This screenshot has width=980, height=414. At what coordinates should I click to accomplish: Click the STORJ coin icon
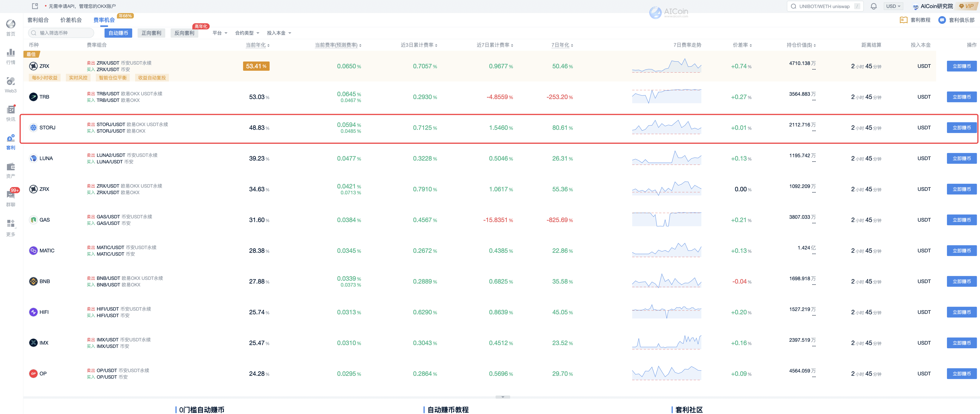[33, 128]
